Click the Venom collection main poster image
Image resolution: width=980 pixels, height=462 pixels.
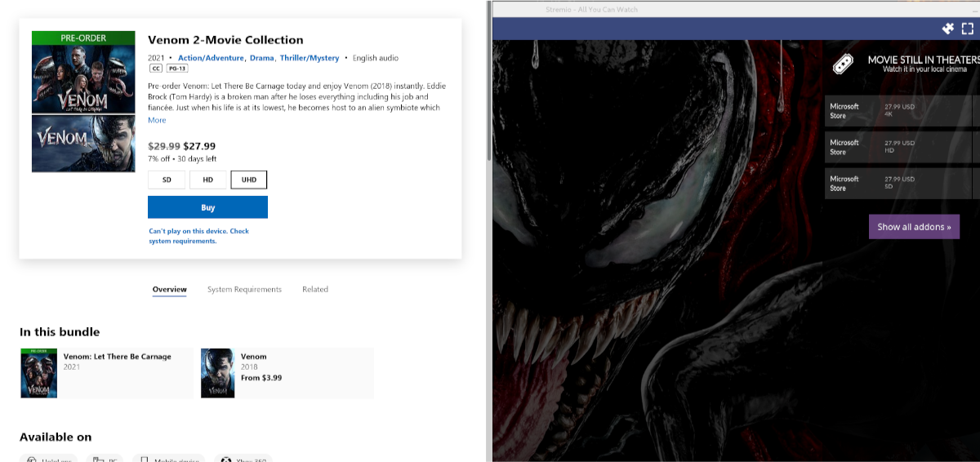pyautogui.click(x=83, y=101)
